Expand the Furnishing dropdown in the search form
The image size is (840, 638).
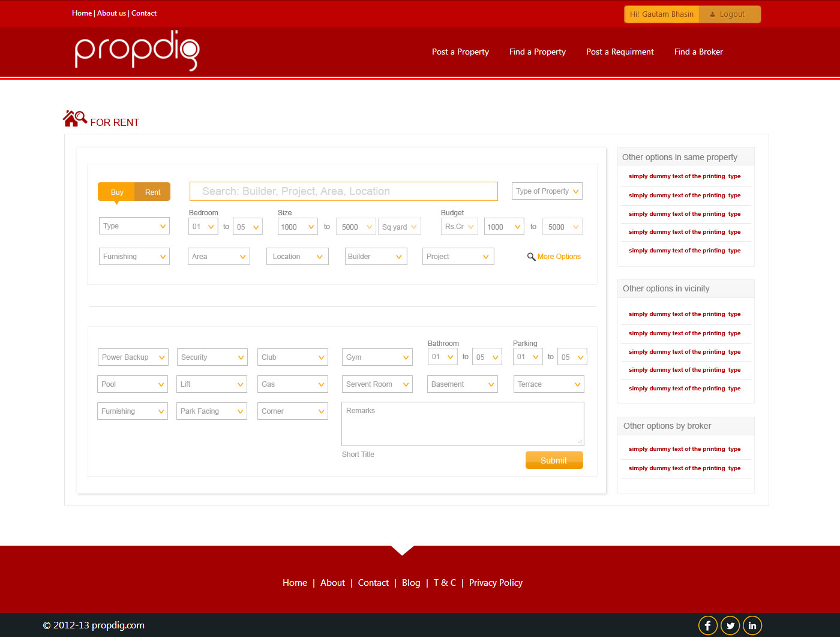click(134, 256)
